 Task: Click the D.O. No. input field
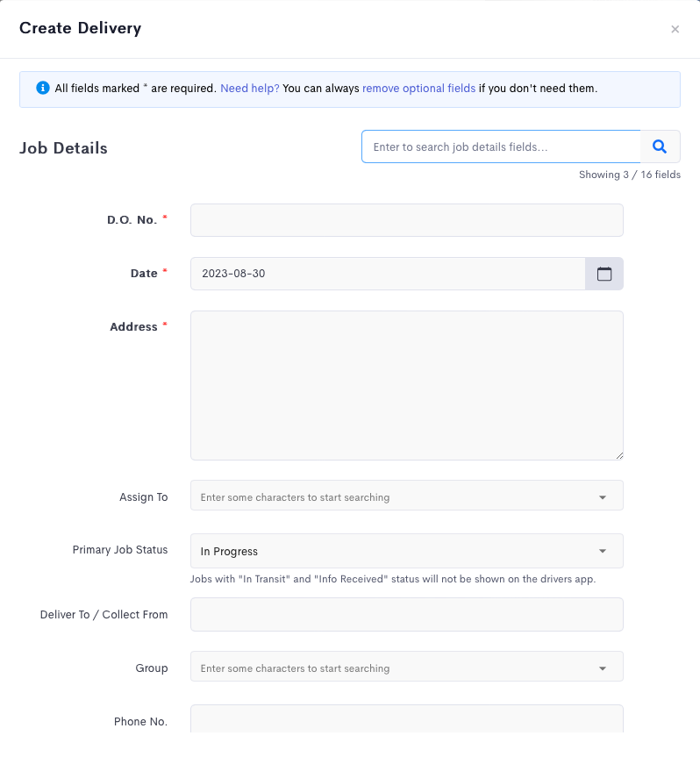[407, 220]
